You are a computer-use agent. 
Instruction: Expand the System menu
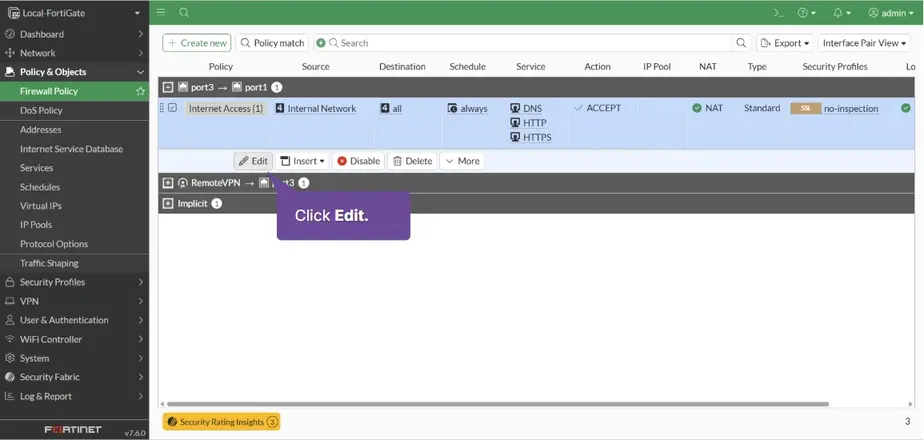pyautogui.click(x=74, y=358)
